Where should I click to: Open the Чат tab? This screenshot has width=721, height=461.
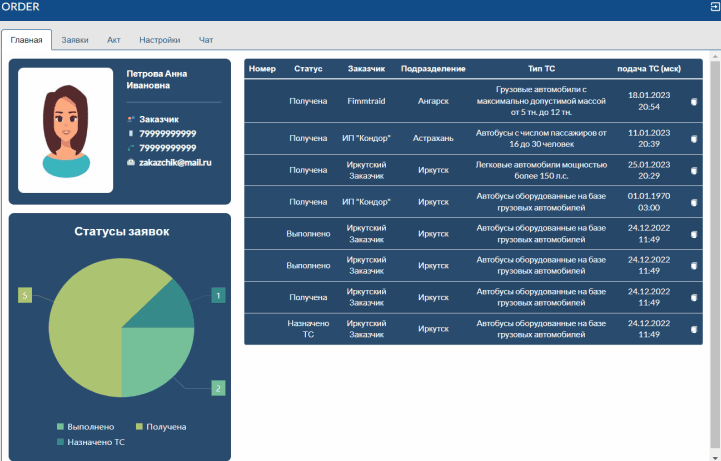point(206,40)
